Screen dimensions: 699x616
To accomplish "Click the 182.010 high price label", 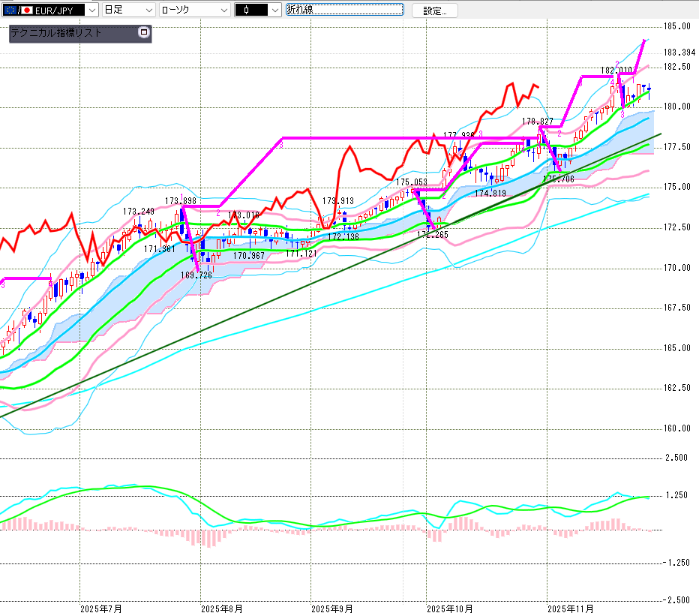I will 616,70.
